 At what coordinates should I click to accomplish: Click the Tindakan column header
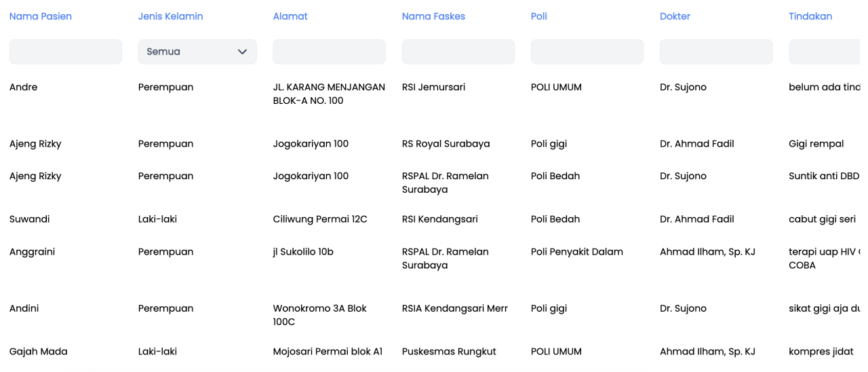point(810,16)
